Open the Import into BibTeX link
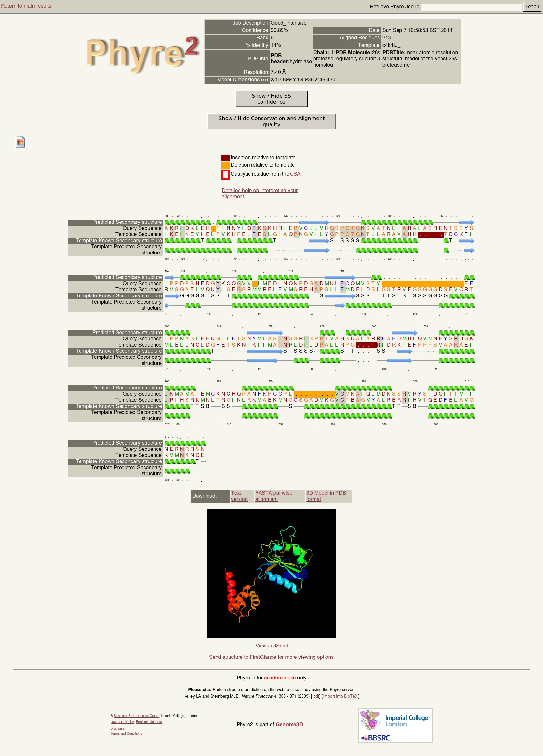 (x=340, y=696)
